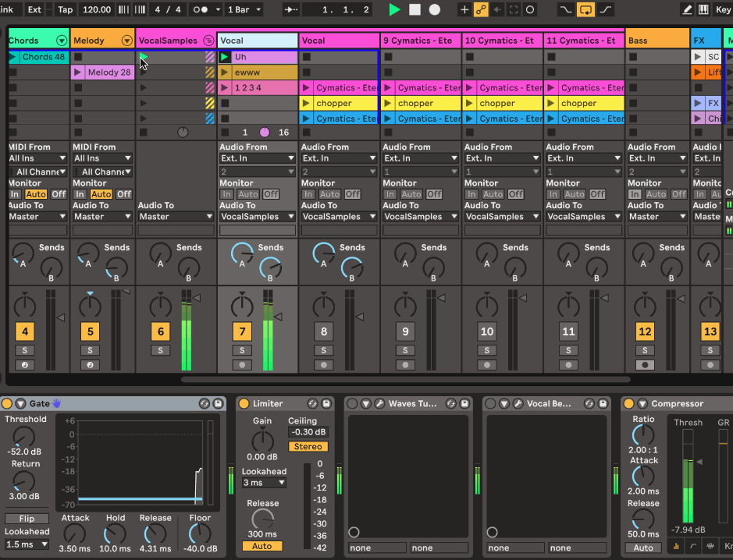Screen dimensions: 733x560
Task: Click the Gate Flip button
Action: tap(27, 519)
